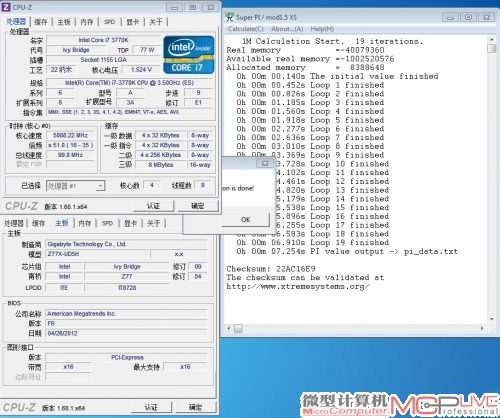Click the BIOS version F6 field

coord(126,323)
